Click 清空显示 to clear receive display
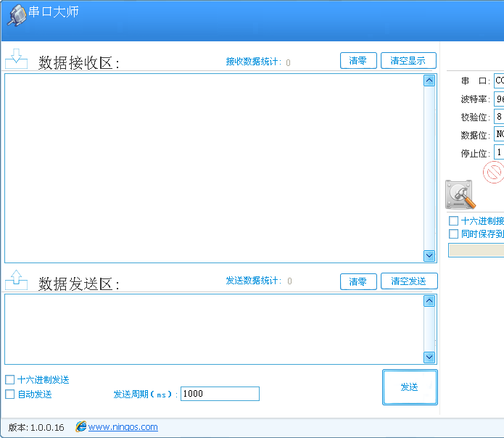This screenshot has width=504, height=438. click(x=408, y=60)
